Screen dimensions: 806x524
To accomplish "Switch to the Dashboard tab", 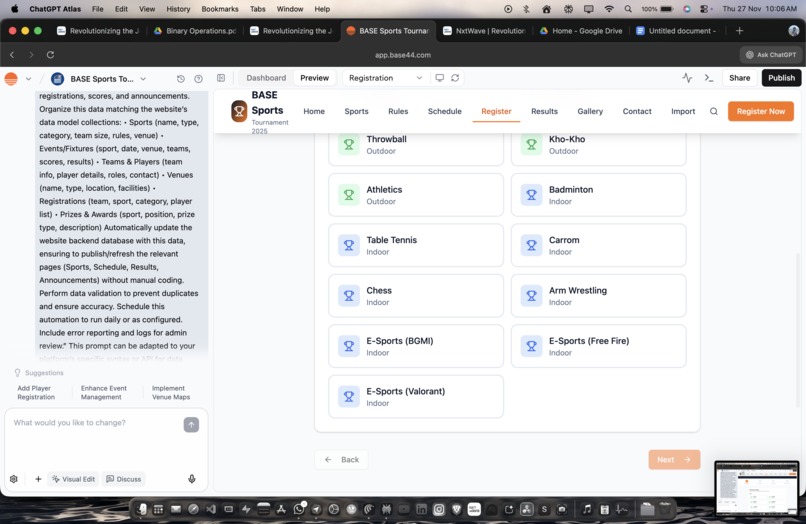I will pos(266,78).
